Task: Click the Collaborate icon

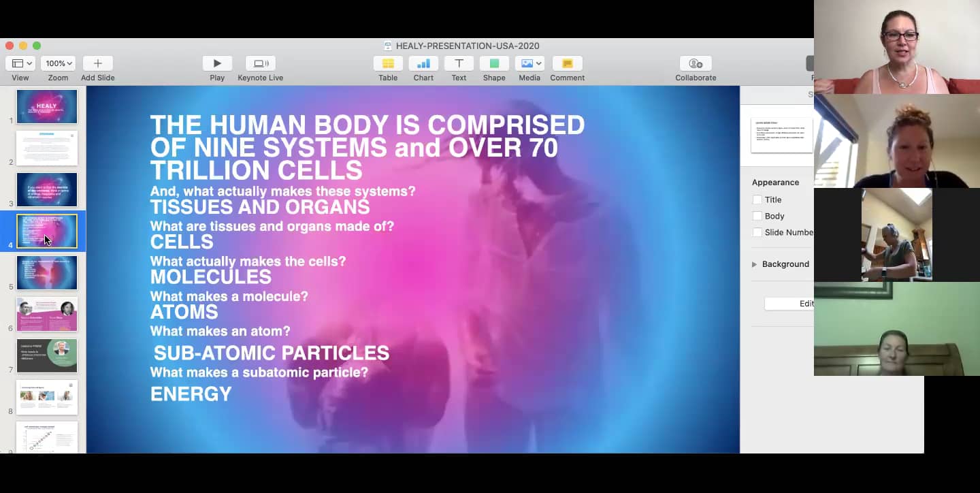Action: pyautogui.click(x=696, y=63)
